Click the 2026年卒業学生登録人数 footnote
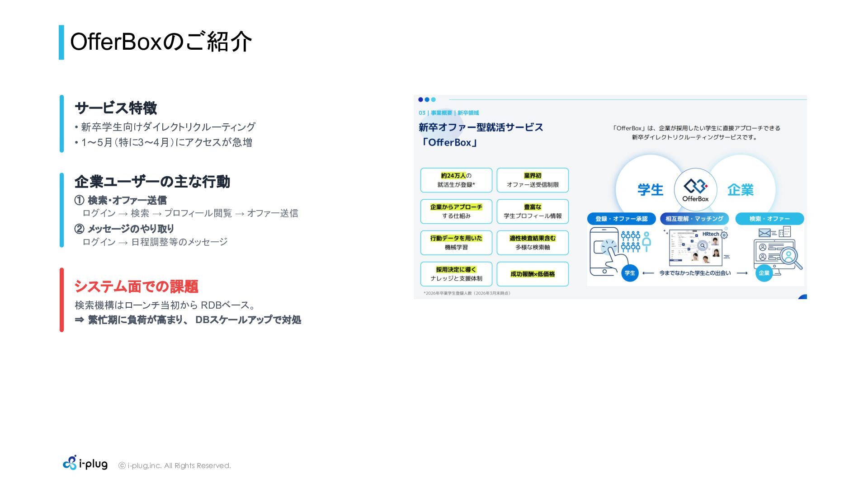This screenshot has width=868, height=488. (x=468, y=293)
